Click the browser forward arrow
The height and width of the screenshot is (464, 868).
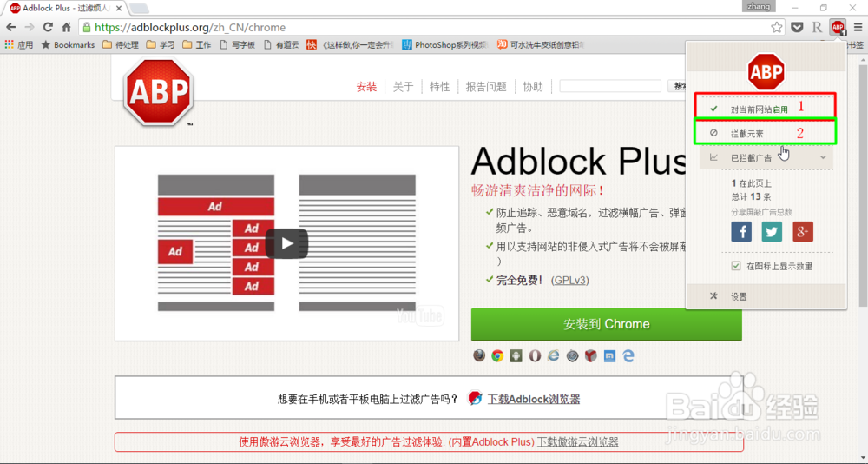click(30, 27)
